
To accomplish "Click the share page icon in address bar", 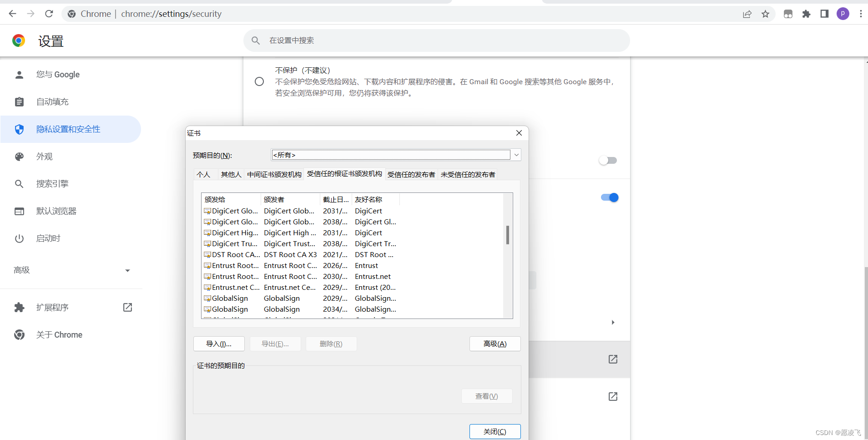I will click(x=747, y=14).
